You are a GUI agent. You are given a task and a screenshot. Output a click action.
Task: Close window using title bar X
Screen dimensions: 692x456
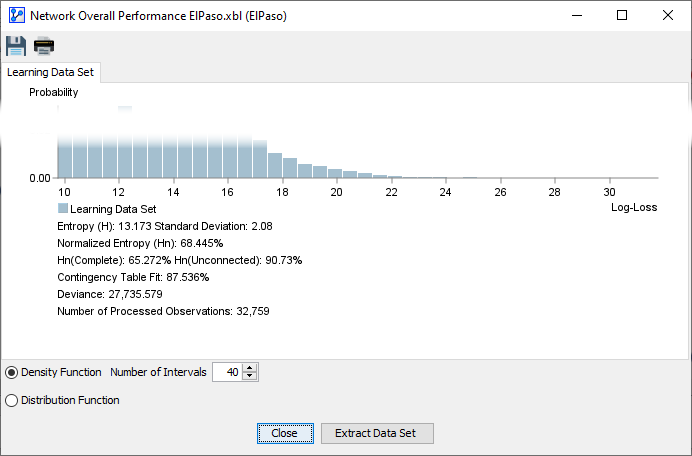coord(668,15)
